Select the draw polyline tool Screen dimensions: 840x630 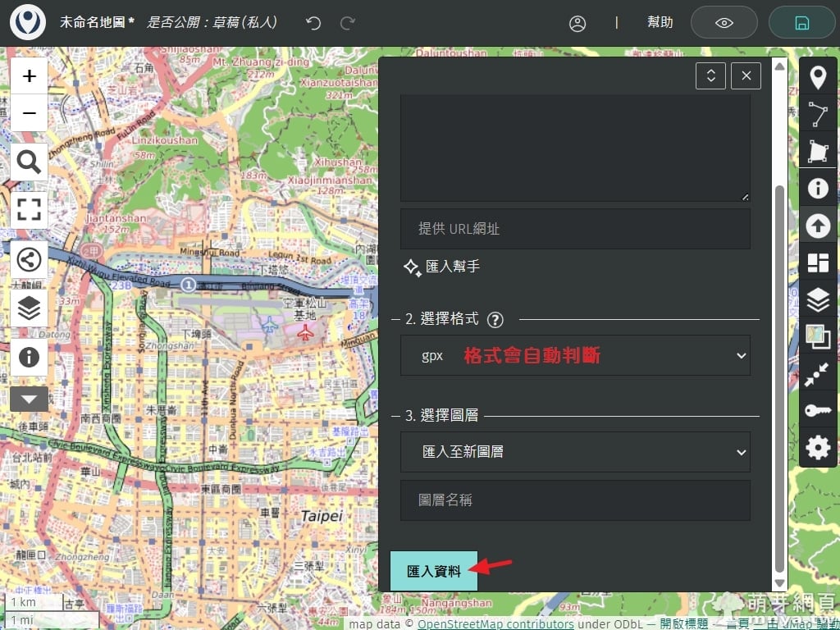click(817, 115)
